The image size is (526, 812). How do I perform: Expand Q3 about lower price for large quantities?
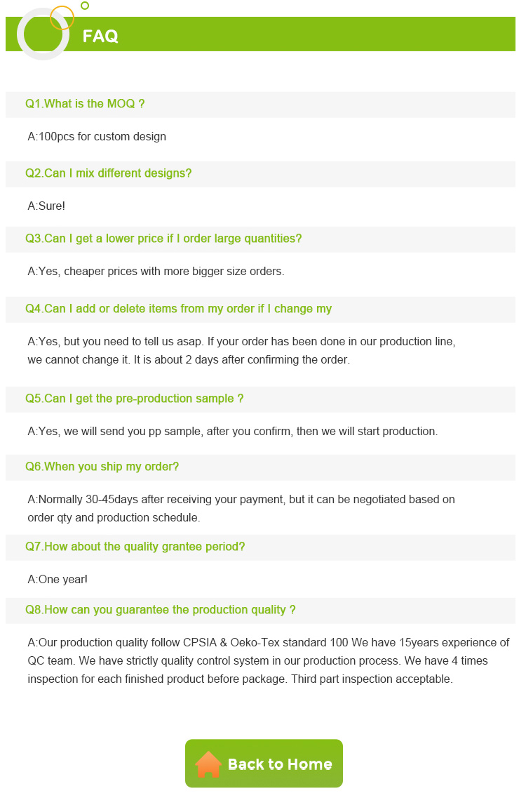point(163,239)
